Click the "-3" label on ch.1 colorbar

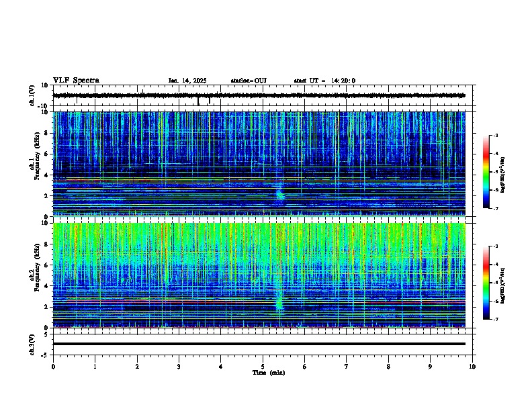tap(496, 136)
